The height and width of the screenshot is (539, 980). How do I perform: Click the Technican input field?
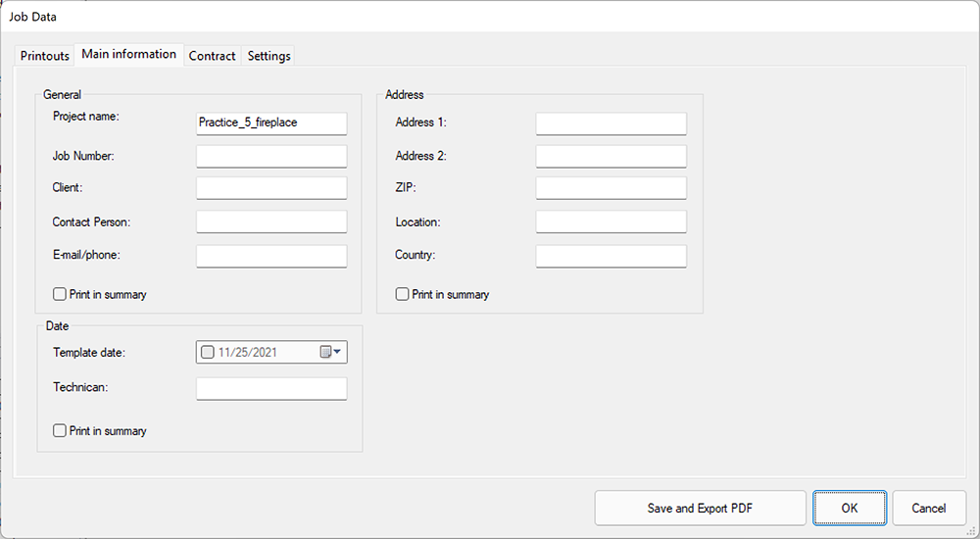click(271, 388)
